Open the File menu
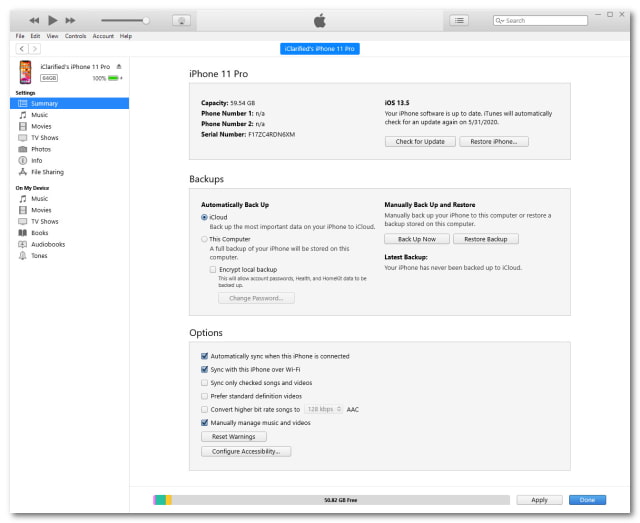 point(20,36)
